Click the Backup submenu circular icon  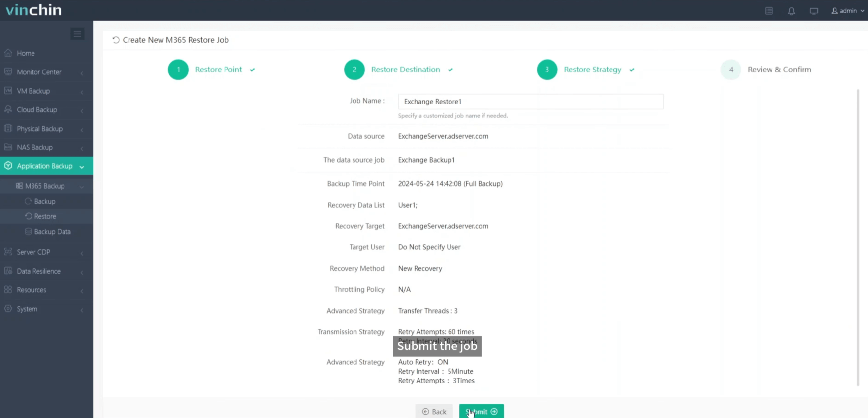(x=29, y=201)
